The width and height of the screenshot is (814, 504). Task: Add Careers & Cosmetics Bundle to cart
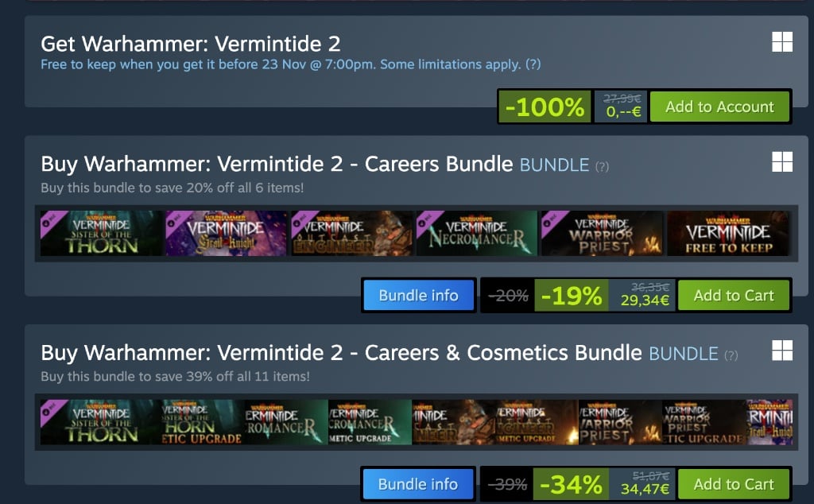pyautogui.click(x=734, y=484)
